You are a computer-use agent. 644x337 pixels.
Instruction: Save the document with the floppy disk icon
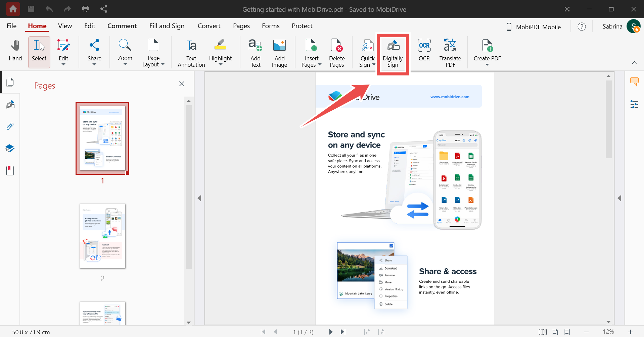[x=31, y=9]
